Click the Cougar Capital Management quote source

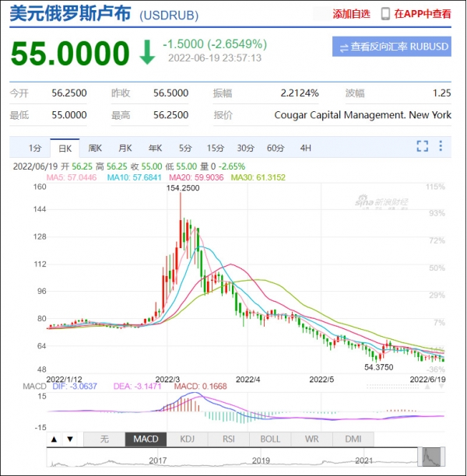tap(363, 115)
